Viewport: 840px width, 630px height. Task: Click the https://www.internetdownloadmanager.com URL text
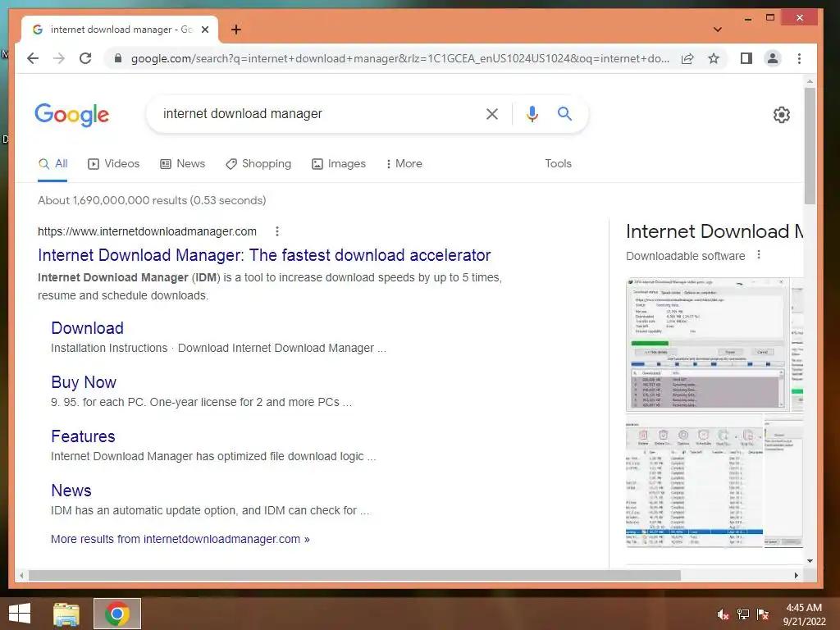tap(147, 231)
